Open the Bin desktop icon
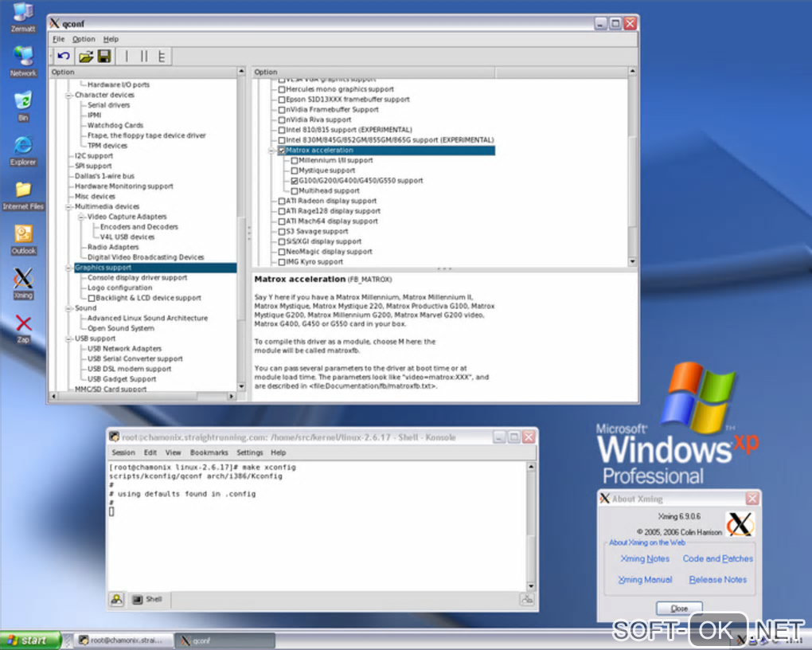 (23, 106)
